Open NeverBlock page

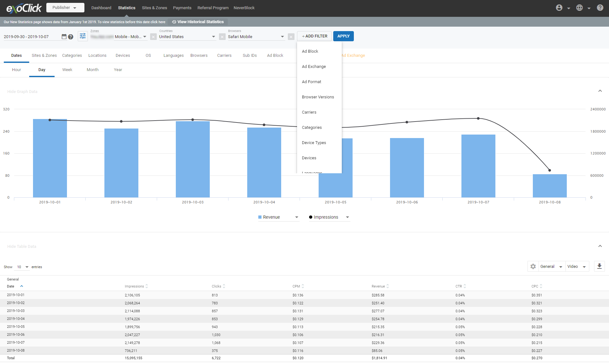click(244, 8)
